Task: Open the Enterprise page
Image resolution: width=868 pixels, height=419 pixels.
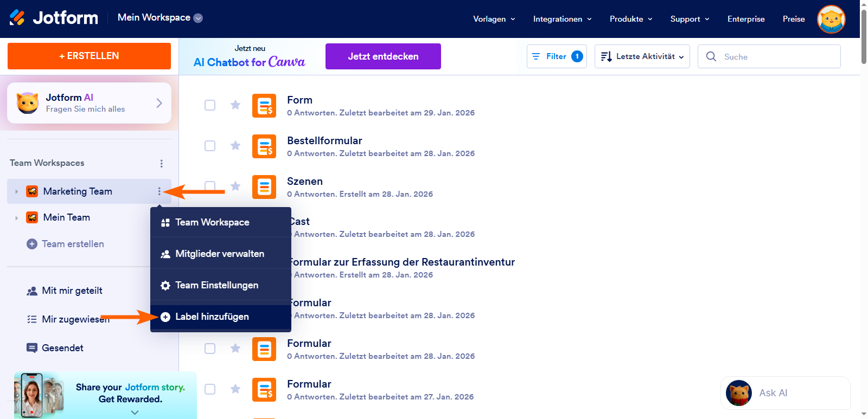Action: pos(746,19)
